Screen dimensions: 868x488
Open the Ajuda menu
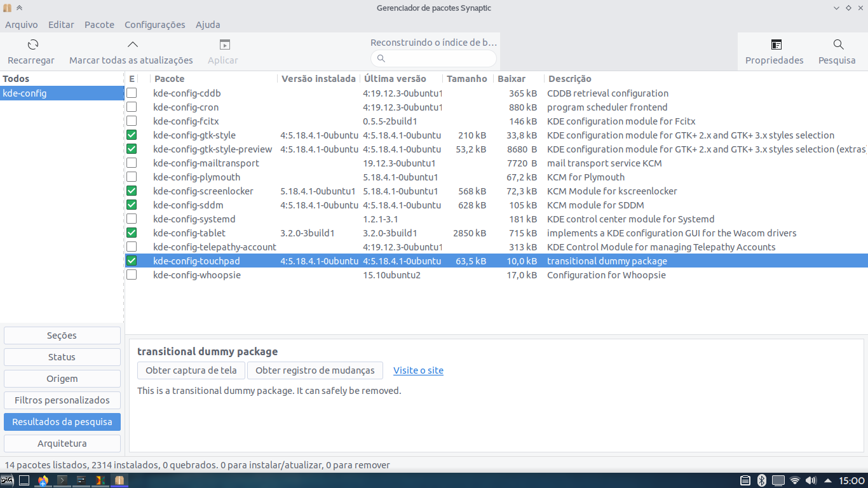(x=208, y=25)
